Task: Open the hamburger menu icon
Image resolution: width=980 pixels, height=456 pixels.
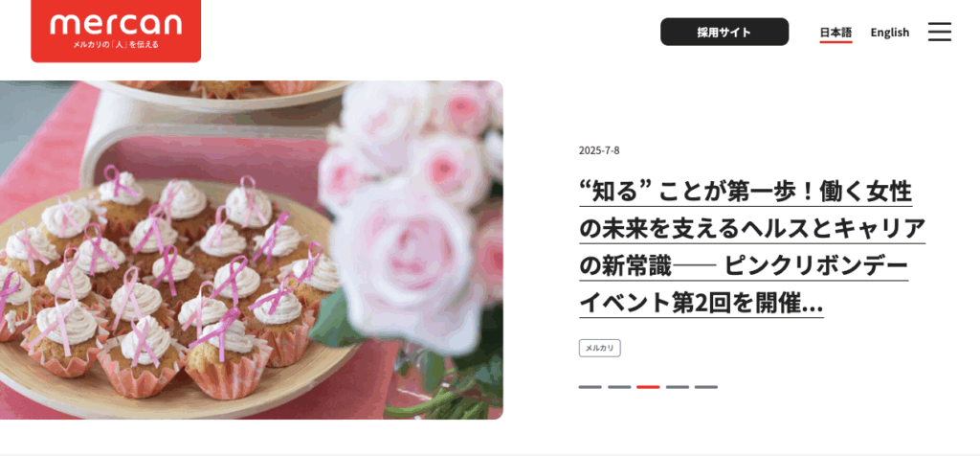Action: point(940,32)
